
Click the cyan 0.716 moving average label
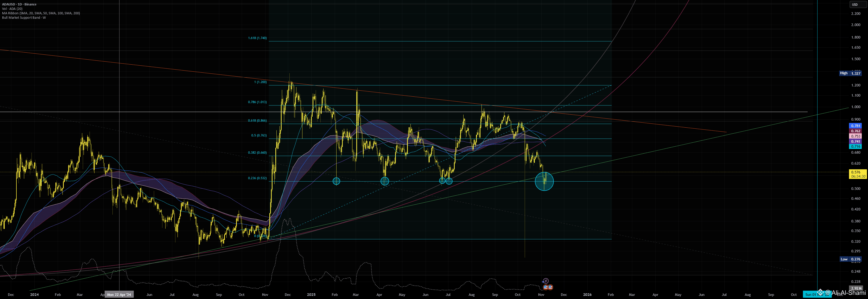[x=856, y=146]
